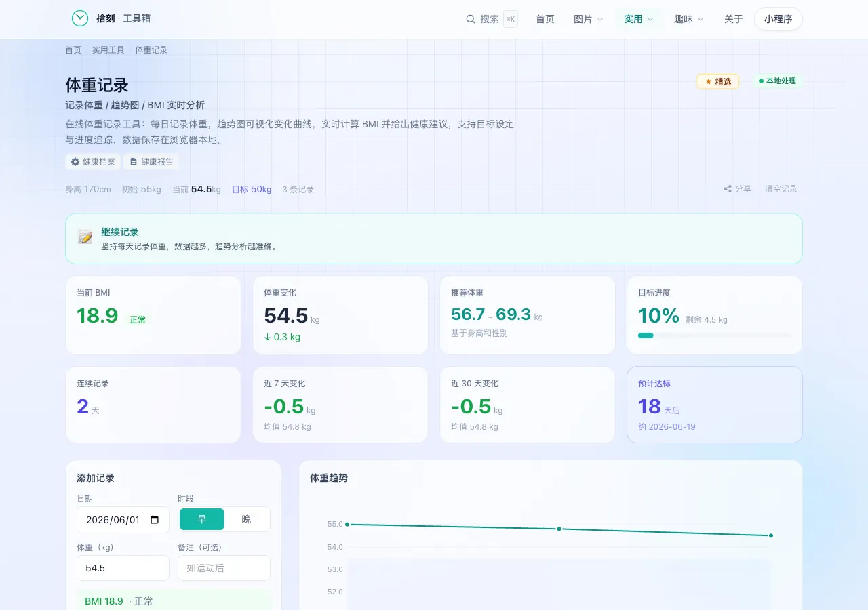
Task: Open the date picker calendar icon
Action: 155,520
